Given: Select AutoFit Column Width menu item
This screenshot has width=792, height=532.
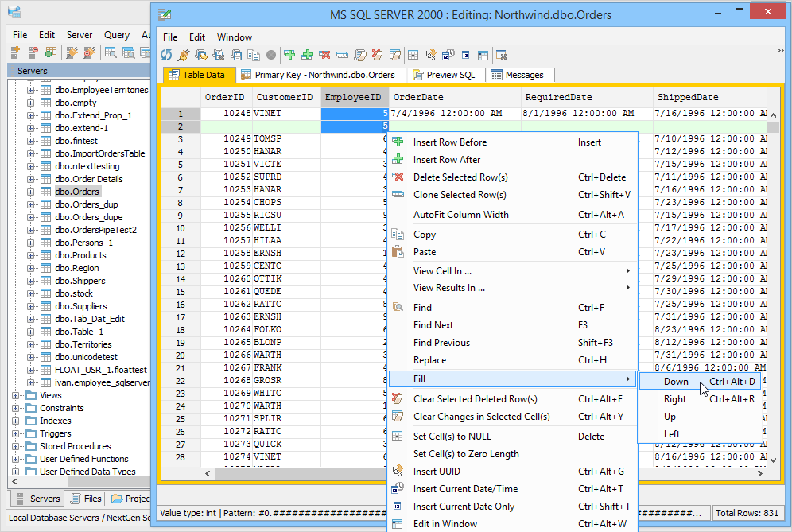Looking at the screenshot, I should [513, 214].
